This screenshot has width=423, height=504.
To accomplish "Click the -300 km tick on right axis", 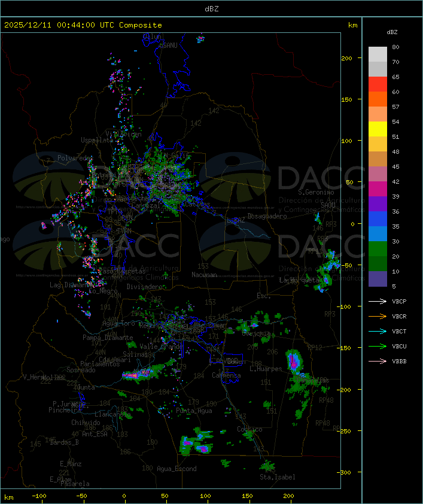I will click(345, 472).
